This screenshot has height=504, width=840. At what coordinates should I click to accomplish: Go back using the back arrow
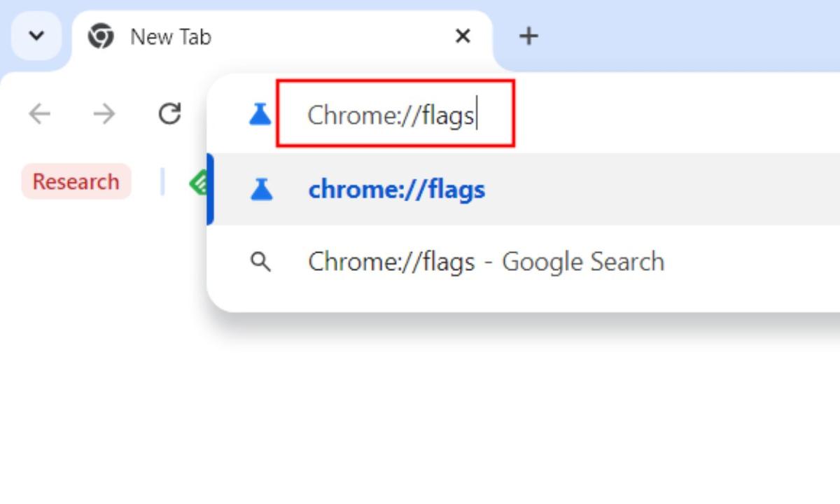coord(39,113)
